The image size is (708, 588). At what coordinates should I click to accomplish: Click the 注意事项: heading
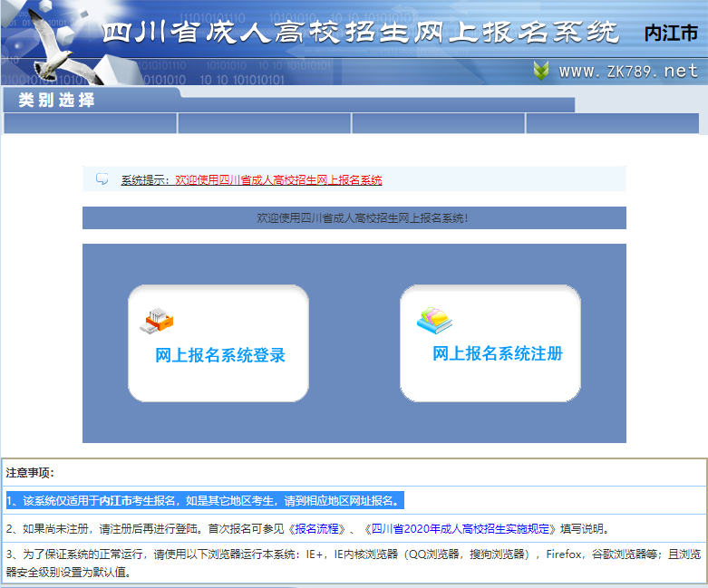pos(30,472)
